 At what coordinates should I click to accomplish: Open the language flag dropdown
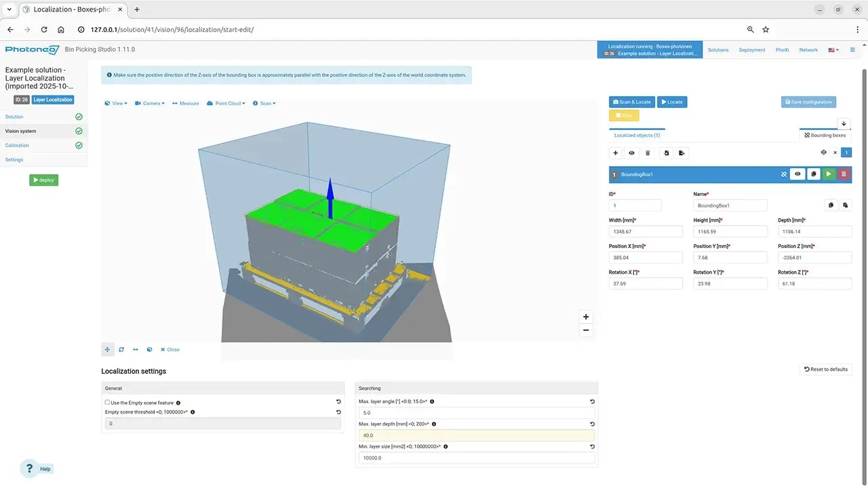click(833, 50)
